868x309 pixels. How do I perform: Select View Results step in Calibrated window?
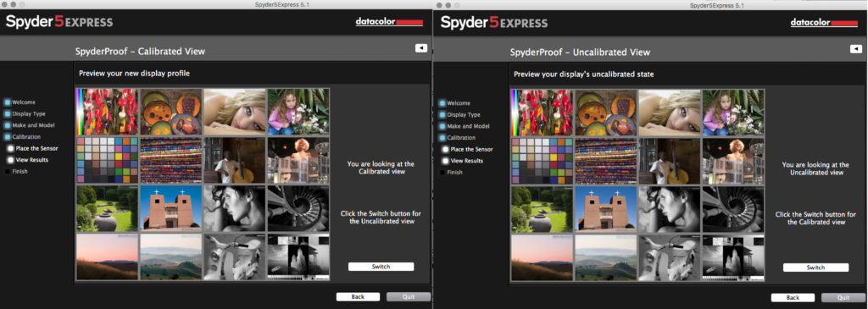tap(28, 160)
